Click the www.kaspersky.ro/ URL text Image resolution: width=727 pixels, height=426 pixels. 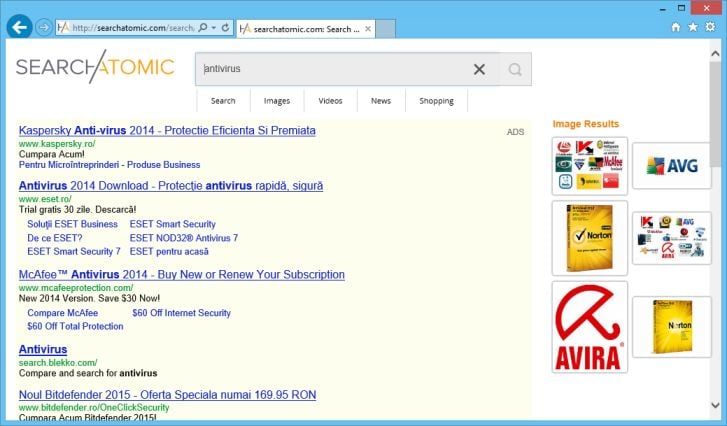tap(57, 144)
